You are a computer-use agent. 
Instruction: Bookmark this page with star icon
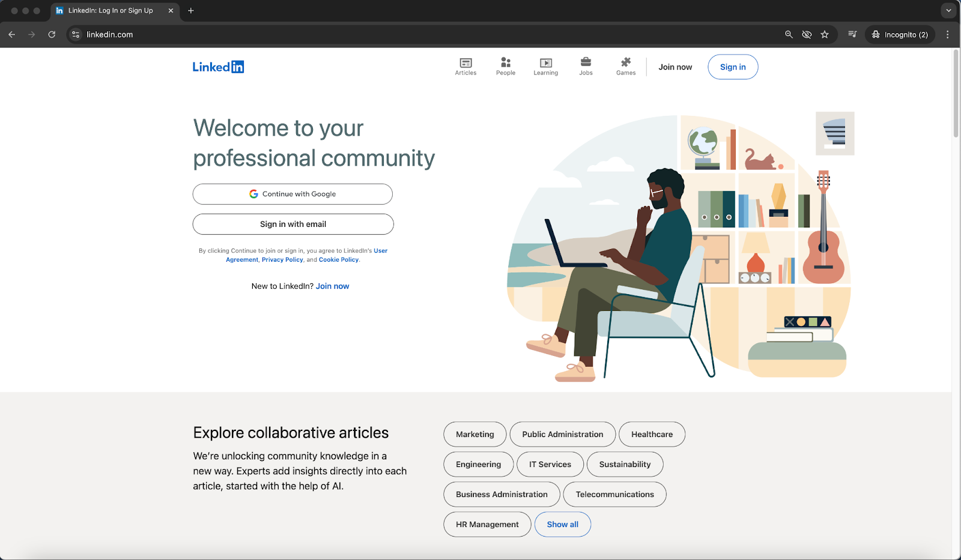(x=825, y=34)
